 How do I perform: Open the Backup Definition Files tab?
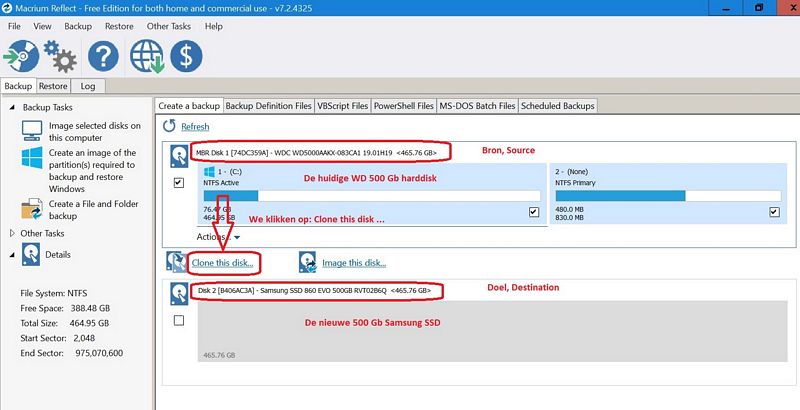pos(268,106)
